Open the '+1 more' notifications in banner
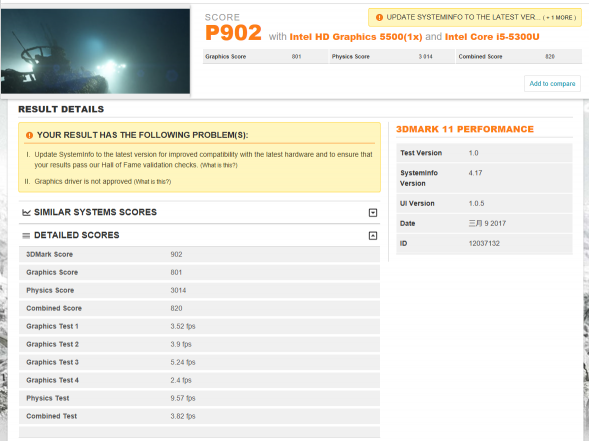The height and width of the screenshot is (441, 589). point(559,18)
